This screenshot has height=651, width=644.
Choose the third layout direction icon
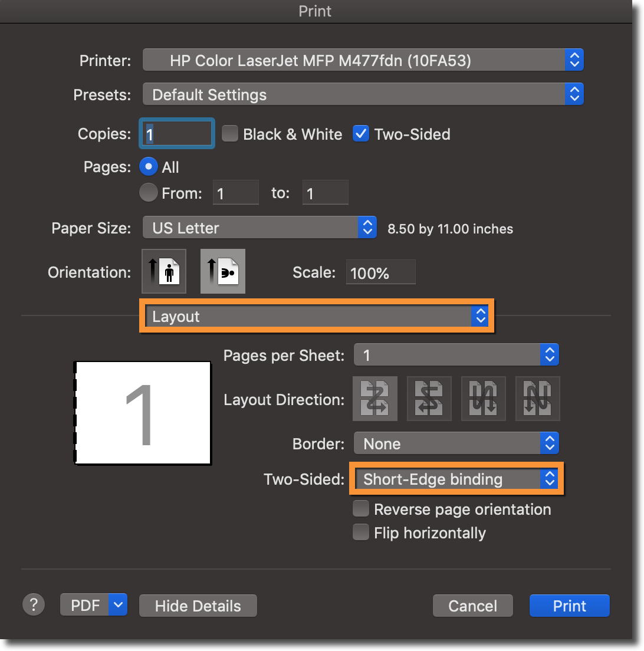tap(483, 399)
